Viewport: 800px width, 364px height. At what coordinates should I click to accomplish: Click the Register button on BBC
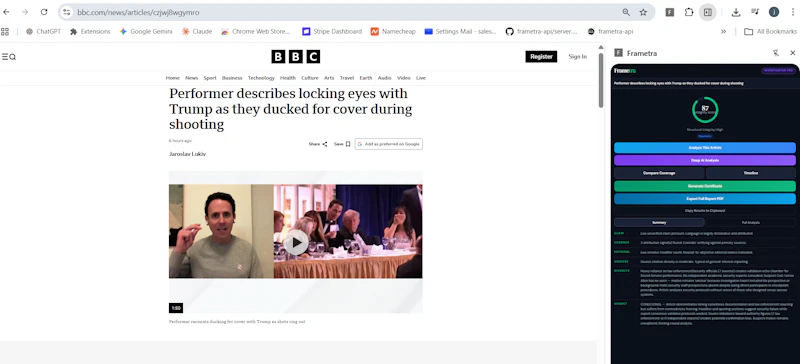coord(541,57)
